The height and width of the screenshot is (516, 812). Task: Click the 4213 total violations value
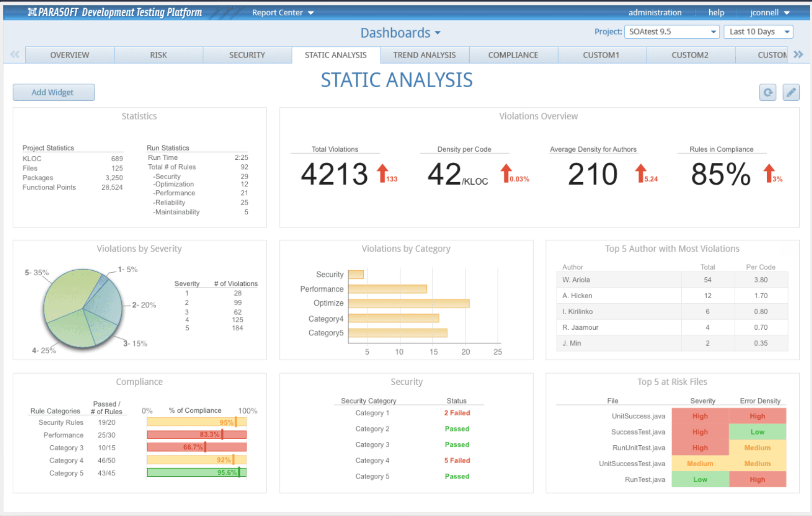[334, 174]
